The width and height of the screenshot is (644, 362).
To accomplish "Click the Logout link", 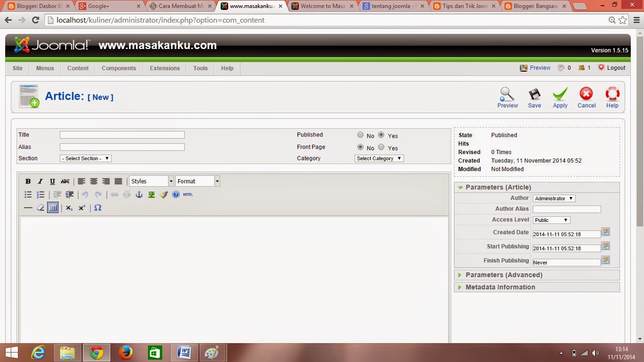I will click(616, 68).
